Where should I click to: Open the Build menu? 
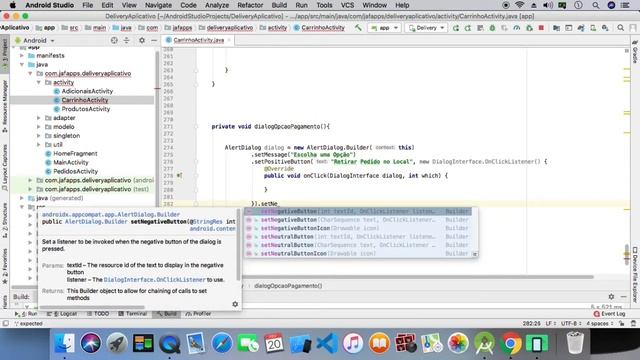pyautogui.click(x=279, y=5)
